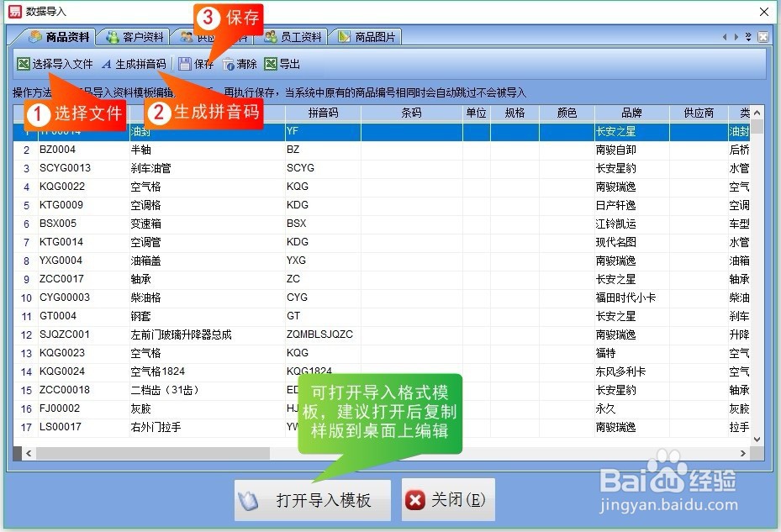Click the 保存 floppy disk icon
Image resolution: width=781 pixels, height=532 pixels.
(x=185, y=64)
